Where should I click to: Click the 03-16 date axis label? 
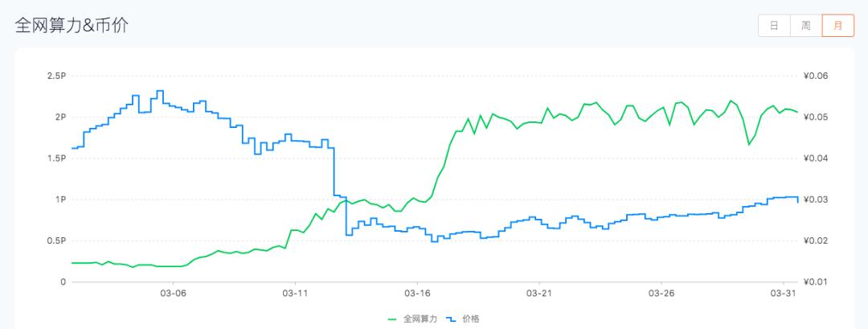click(417, 294)
